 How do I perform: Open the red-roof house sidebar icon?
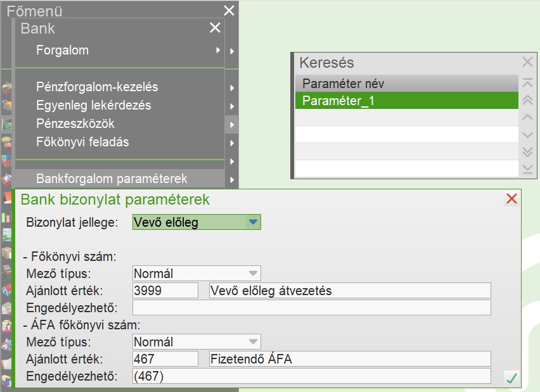coord(6,289)
